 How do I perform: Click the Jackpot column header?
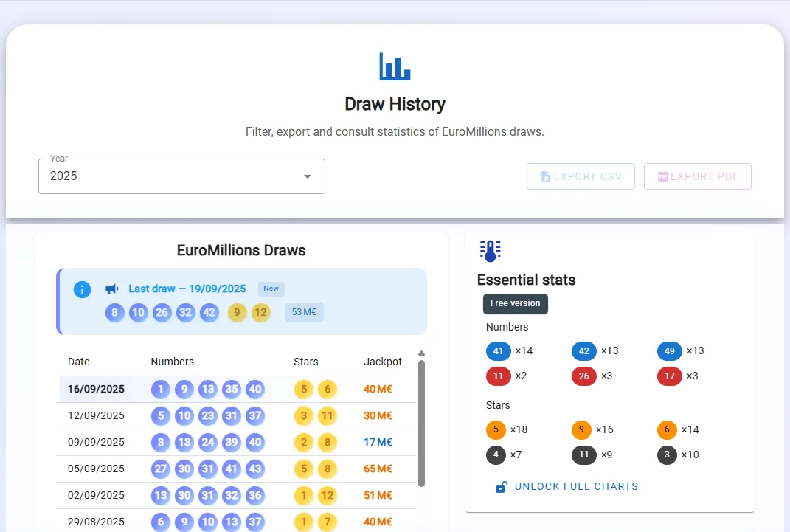point(382,362)
